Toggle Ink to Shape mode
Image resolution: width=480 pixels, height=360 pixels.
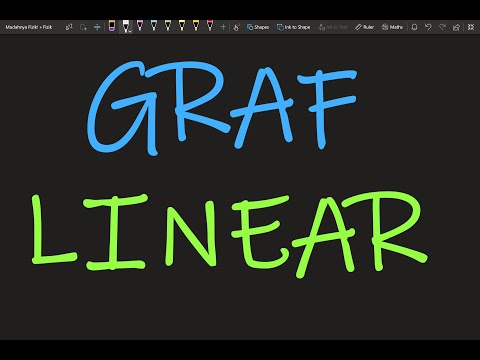tap(294, 27)
